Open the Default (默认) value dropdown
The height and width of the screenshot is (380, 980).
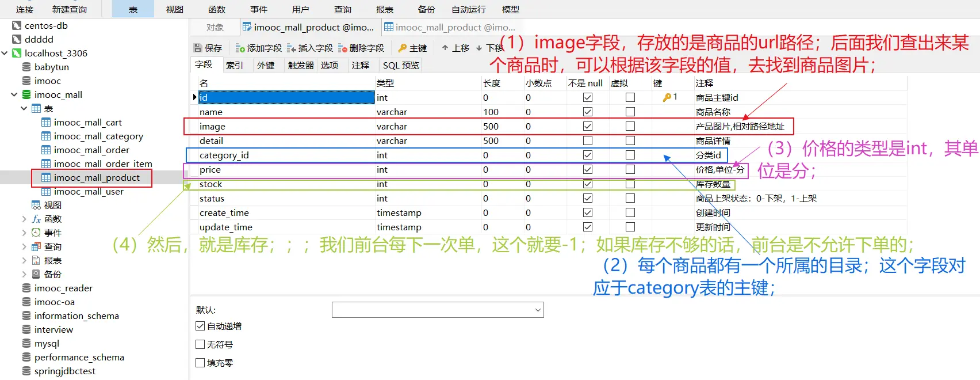pyautogui.click(x=538, y=310)
